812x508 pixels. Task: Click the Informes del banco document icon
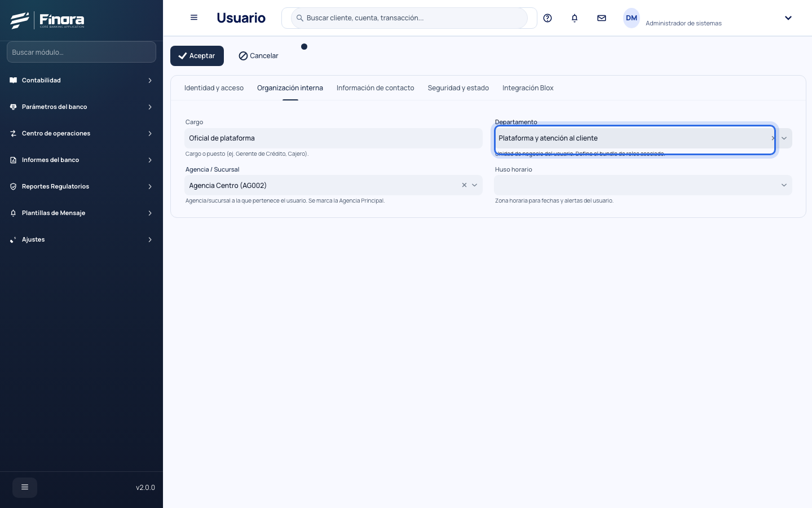pyautogui.click(x=14, y=160)
